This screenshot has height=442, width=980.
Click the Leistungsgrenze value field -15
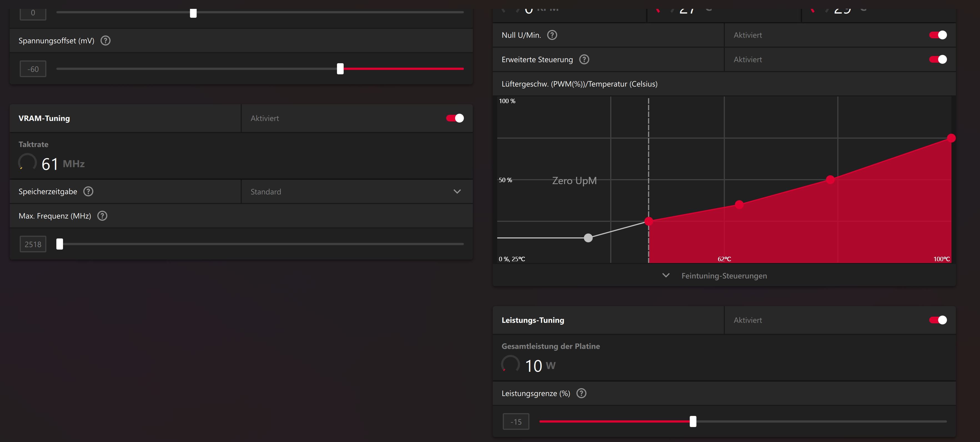point(516,422)
